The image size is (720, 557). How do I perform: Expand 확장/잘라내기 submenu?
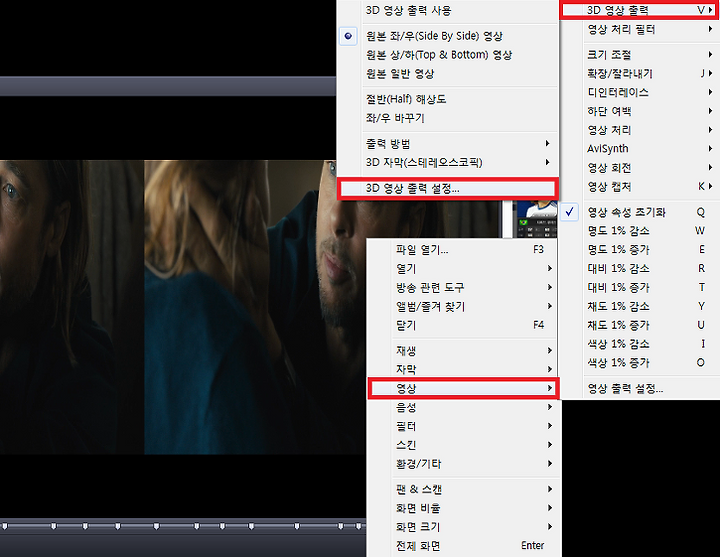(640, 73)
